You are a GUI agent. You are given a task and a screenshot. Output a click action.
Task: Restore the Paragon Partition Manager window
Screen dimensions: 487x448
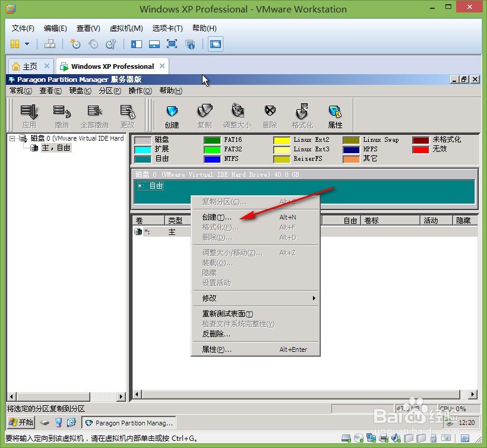pyautogui.click(x=464, y=80)
